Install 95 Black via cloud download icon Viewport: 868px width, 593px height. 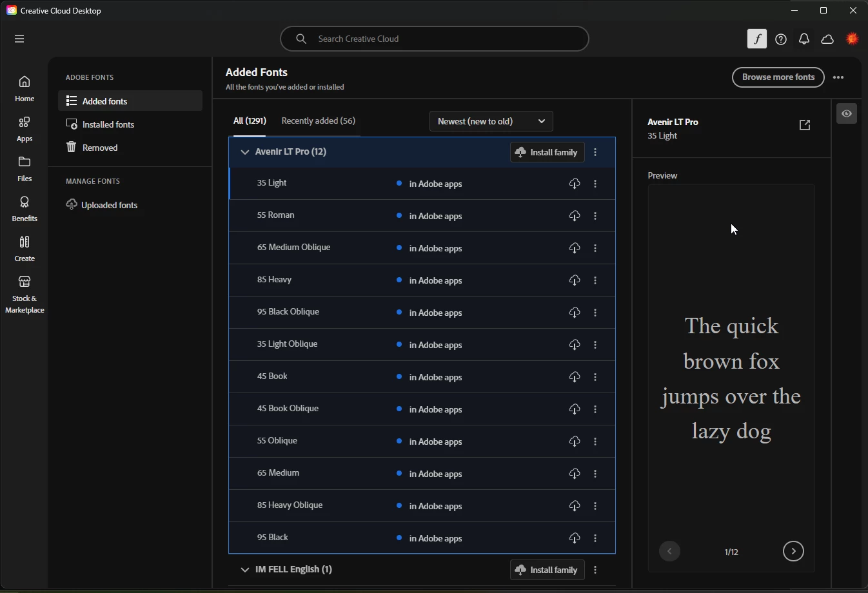(575, 538)
